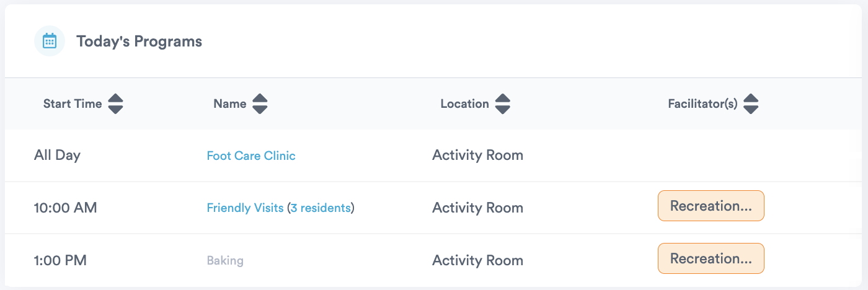Click the Start Time column header
Image resolution: width=868 pixels, height=290 pixels.
pyautogui.click(x=73, y=104)
